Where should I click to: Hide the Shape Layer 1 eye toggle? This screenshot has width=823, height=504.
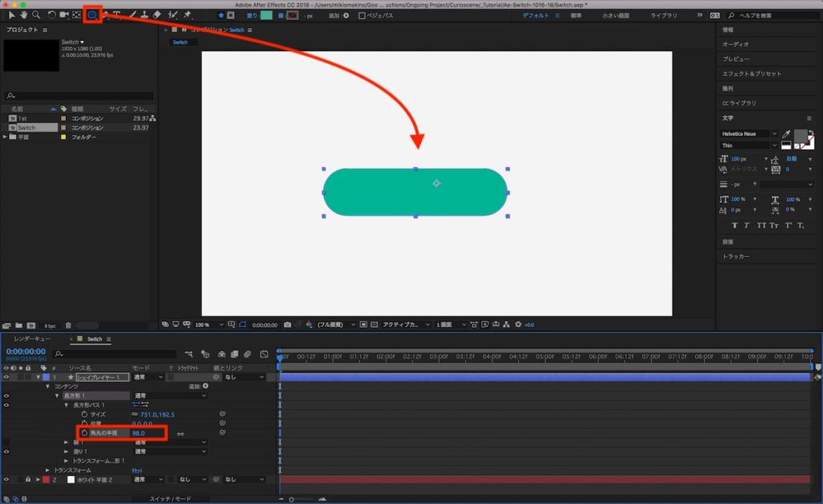(6, 377)
